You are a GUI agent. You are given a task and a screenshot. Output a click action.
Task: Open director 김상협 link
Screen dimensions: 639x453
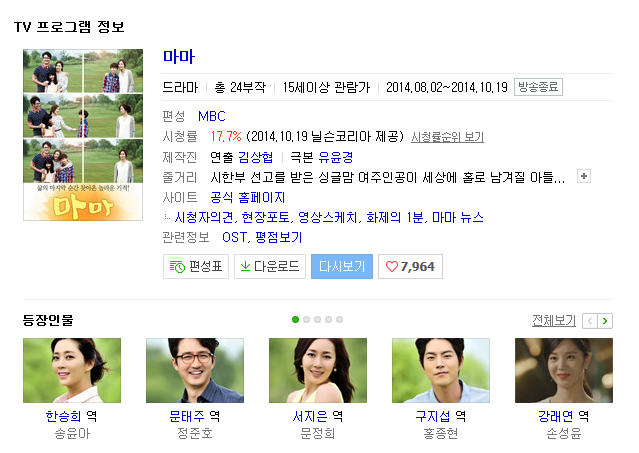[256, 157]
